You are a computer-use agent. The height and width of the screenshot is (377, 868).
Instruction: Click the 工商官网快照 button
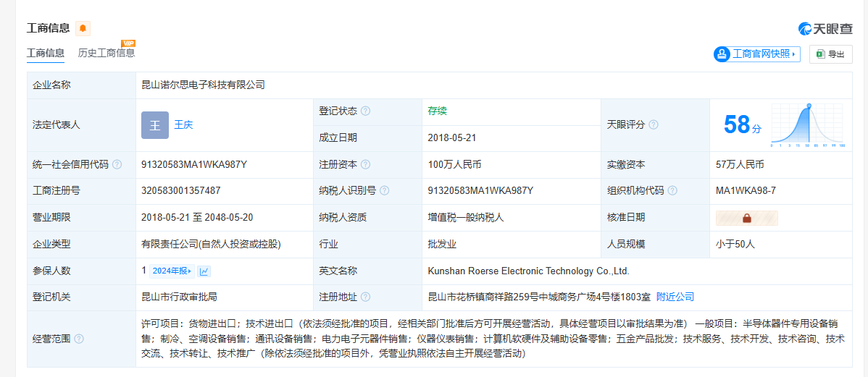756,54
